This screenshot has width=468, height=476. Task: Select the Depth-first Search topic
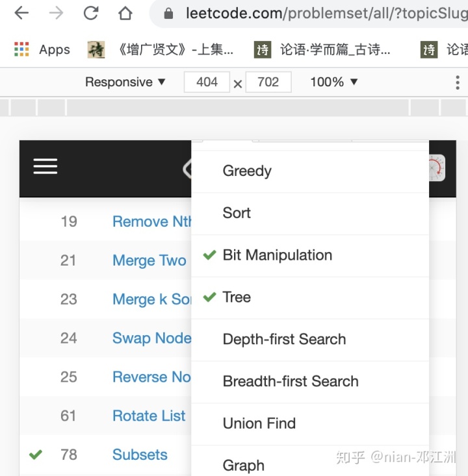310,340
